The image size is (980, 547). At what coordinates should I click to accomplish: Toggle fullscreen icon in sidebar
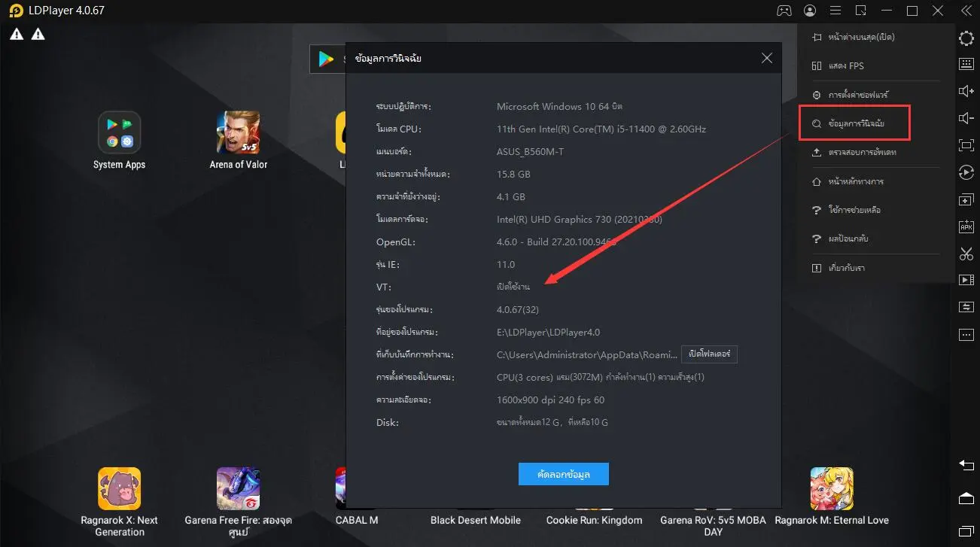click(966, 145)
